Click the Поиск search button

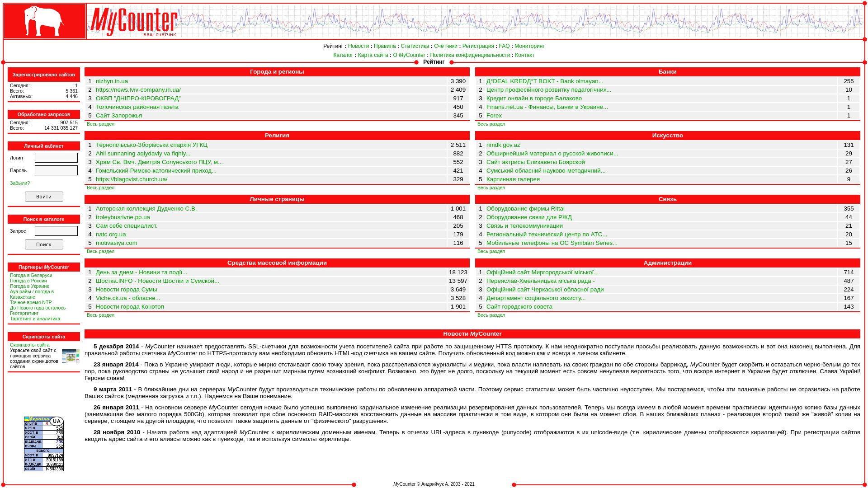tap(44, 244)
